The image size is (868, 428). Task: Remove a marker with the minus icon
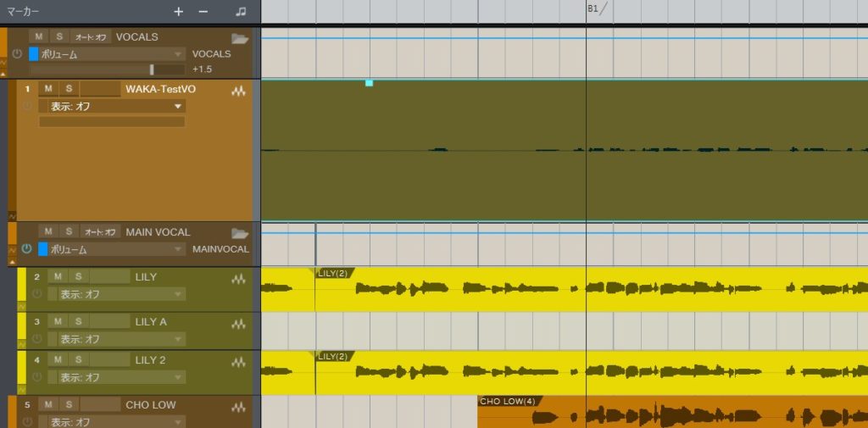[203, 12]
